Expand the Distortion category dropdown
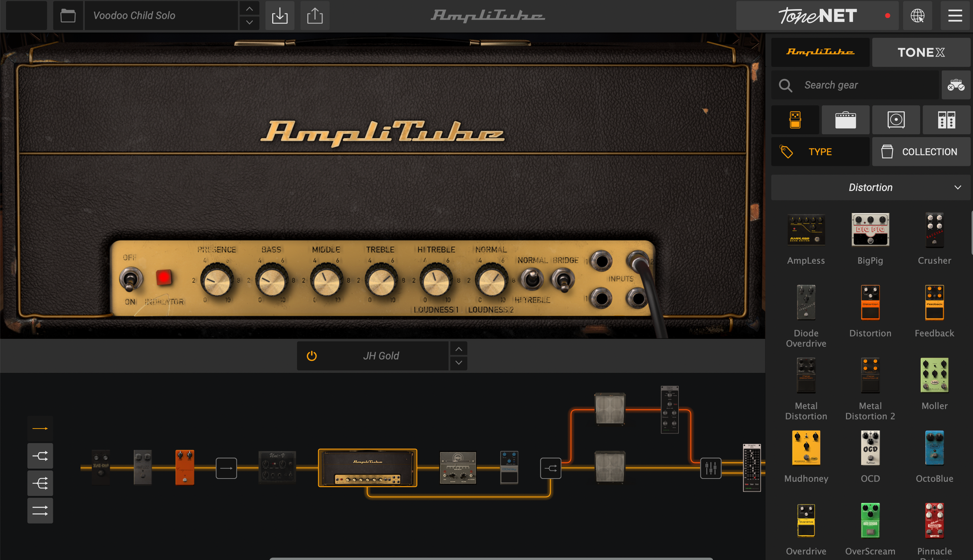Image resolution: width=973 pixels, height=560 pixels. [871, 188]
